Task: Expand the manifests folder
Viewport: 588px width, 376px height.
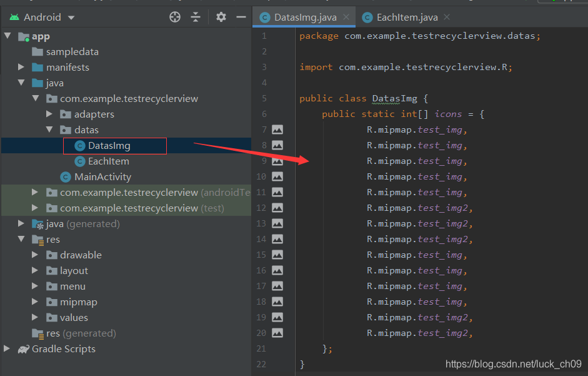Action: [x=21, y=67]
